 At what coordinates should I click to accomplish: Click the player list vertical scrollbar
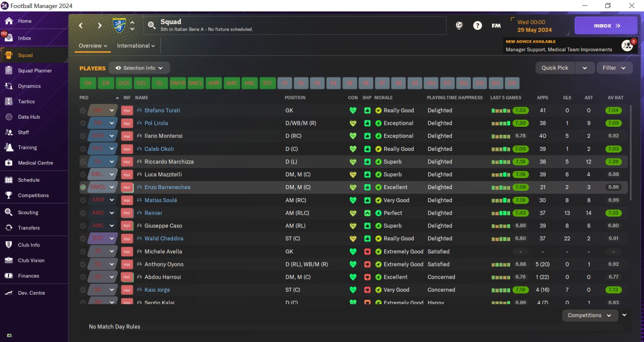pyautogui.click(x=630, y=152)
